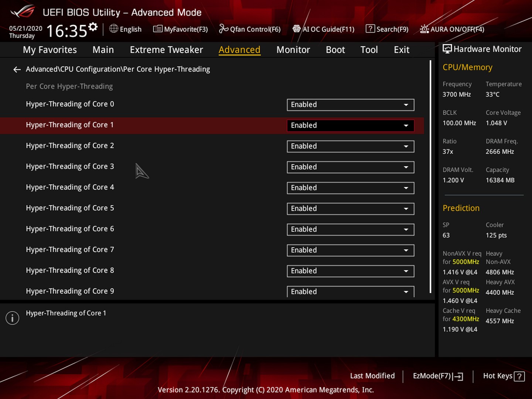
Task: Click the 05/21/2020 date text
Action: [25, 28]
